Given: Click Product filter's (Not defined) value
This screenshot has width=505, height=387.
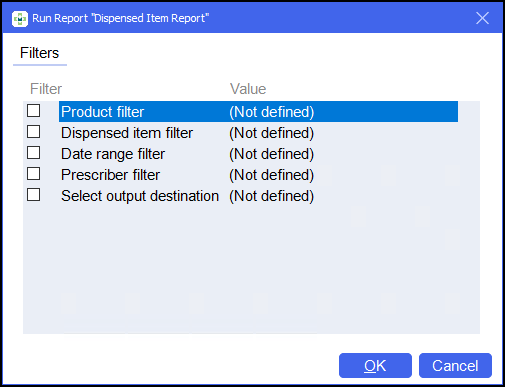Looking at the screenshot, I should [x=272, y=112].
